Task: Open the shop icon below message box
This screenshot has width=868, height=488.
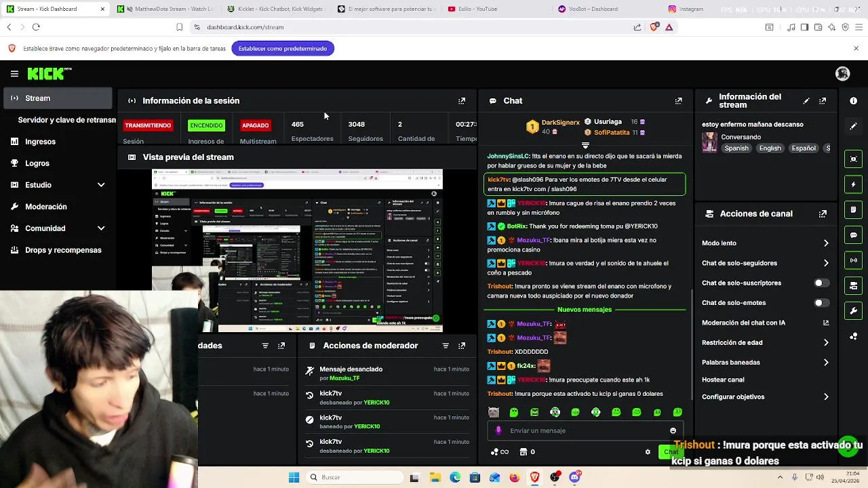Action: point(523,451)
